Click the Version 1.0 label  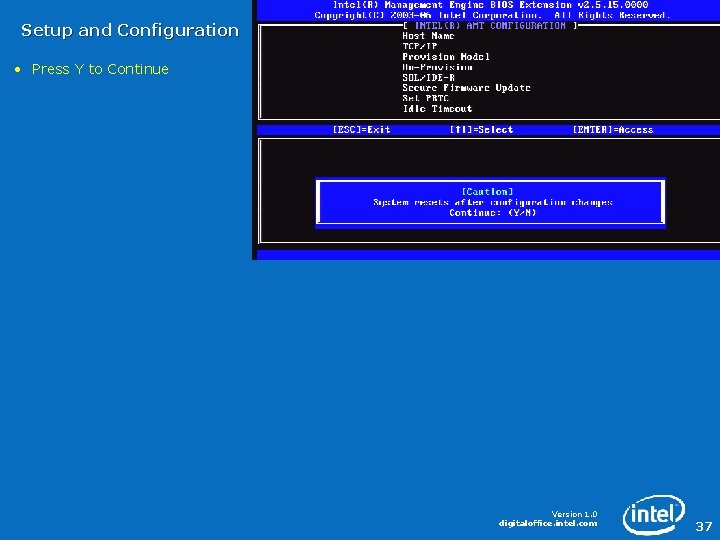(574, 514)
